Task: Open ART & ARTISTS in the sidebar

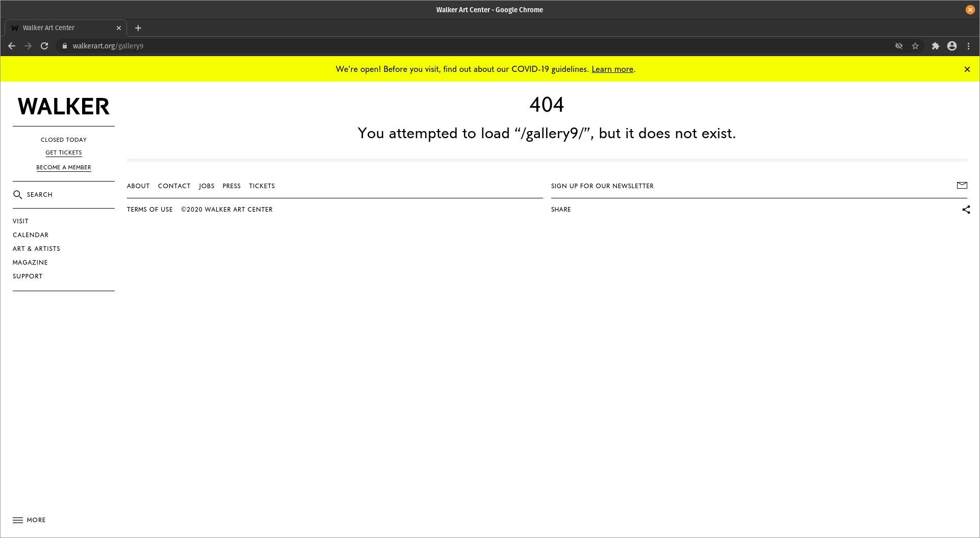Action: [x=36, y=249]
